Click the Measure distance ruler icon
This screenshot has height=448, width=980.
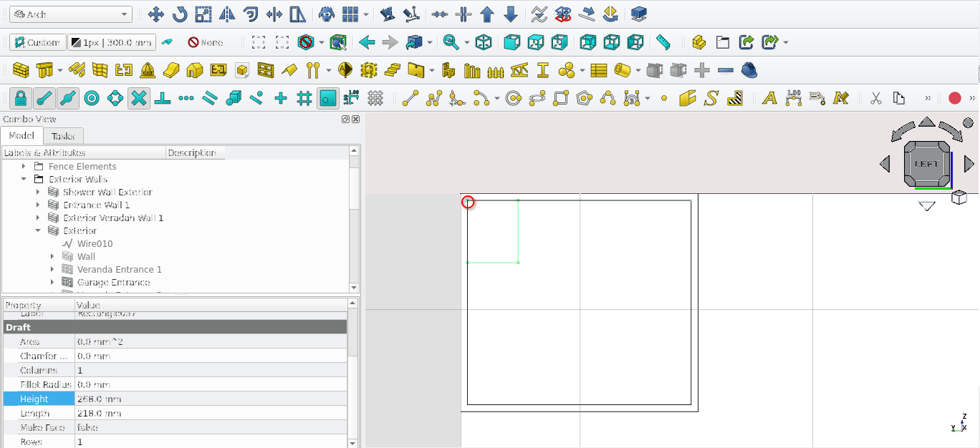pyautogui.click(x=663, y=42)
